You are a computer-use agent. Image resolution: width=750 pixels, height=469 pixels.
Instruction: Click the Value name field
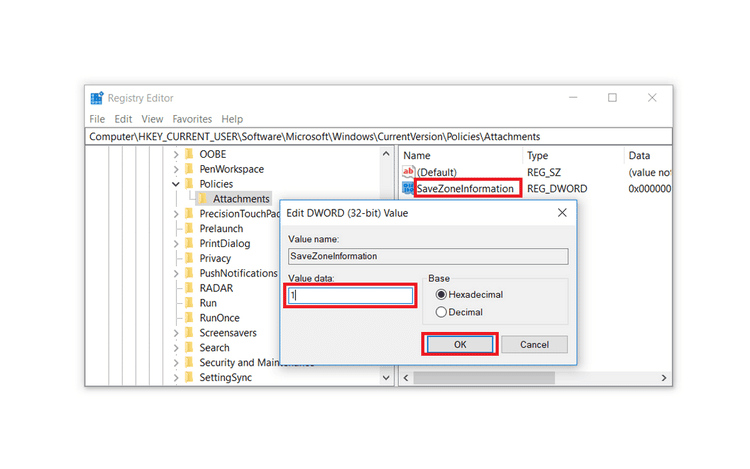(428, 256)
